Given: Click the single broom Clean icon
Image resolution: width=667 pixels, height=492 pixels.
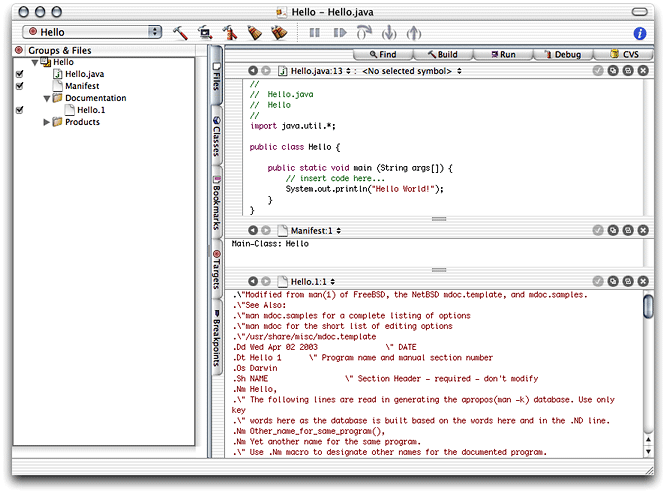Looking at the screenshot, I should point(254,32).
